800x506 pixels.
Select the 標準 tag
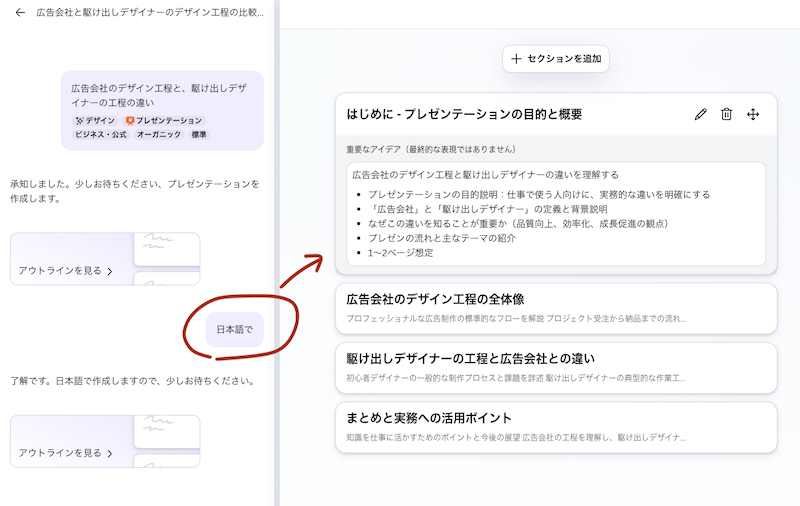point(200,134)
